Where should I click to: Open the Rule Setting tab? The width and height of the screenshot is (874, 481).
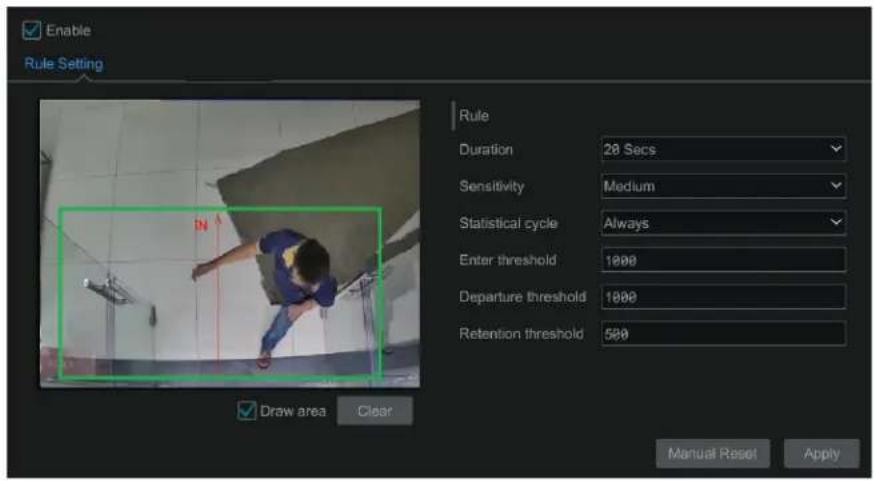click(x=64, y=64)
